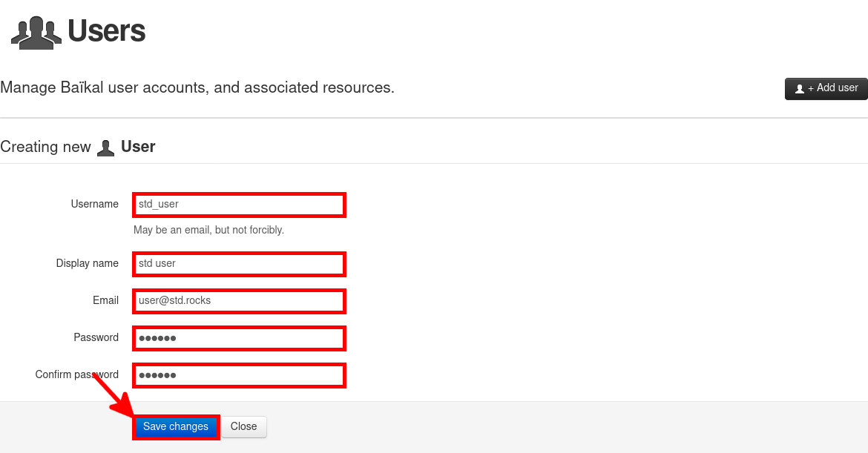Click the Confirm password field

click(239, 375)
